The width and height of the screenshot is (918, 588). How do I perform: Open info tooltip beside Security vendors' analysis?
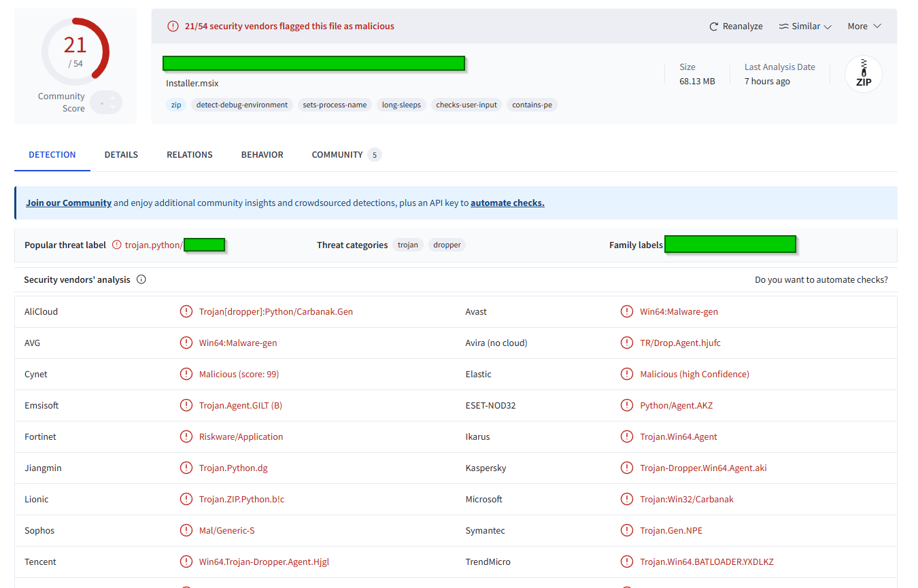pos(141,279)
